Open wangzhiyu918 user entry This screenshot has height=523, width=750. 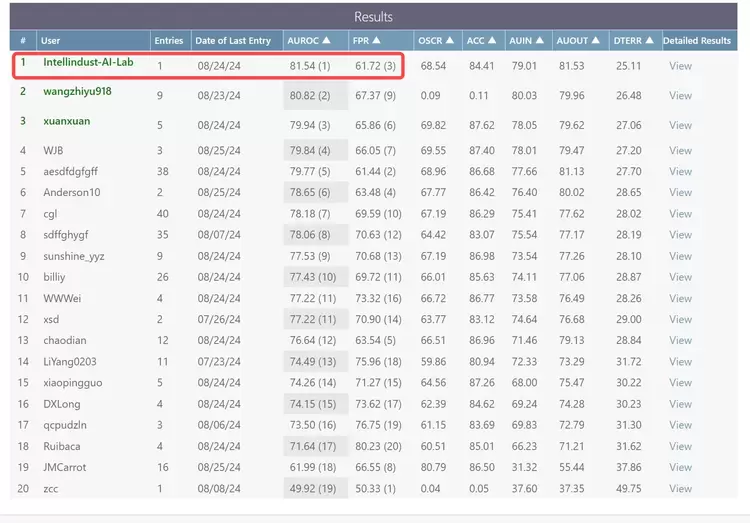[78, 91]
